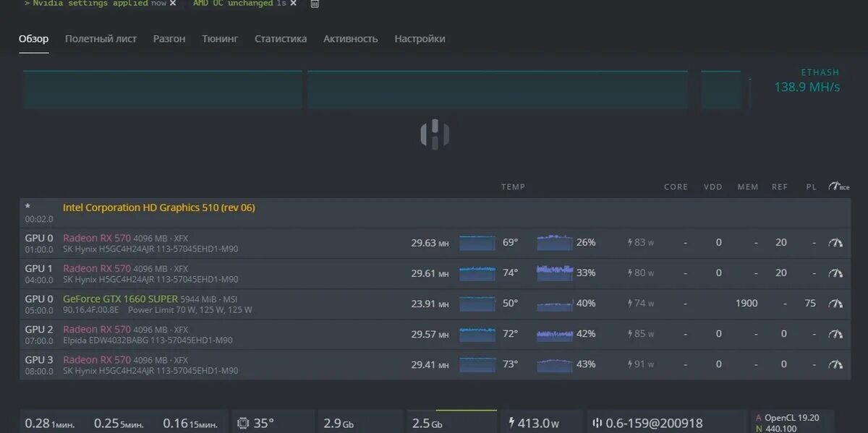The image size is (868, 433).
Task: Click the Hive OS logo icon
Action: (435, 134)
